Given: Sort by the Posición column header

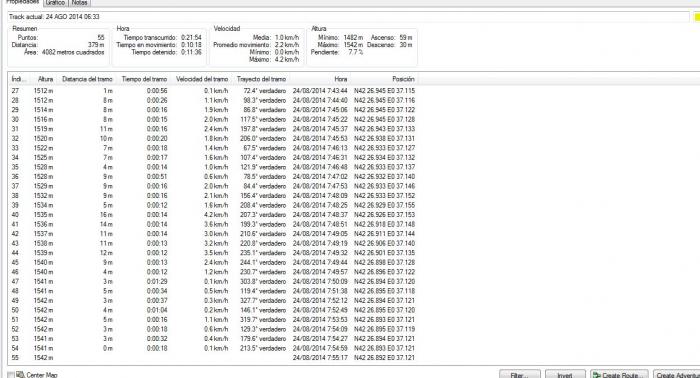Looking at the screenshot, I should [x=384, y=79].
